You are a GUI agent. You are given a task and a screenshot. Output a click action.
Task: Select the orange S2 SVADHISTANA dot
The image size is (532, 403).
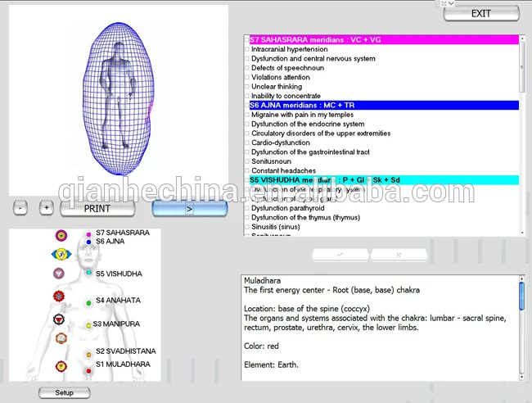(x=88, y=355)
